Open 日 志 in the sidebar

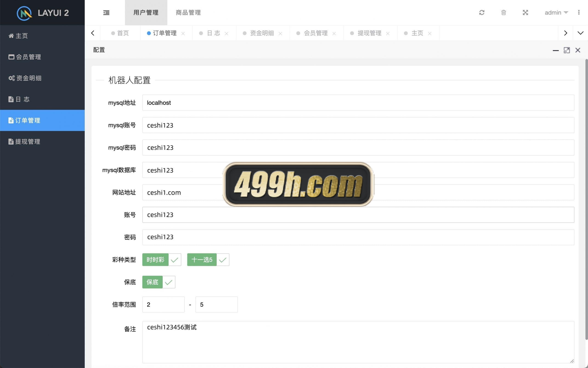[42, 99]
